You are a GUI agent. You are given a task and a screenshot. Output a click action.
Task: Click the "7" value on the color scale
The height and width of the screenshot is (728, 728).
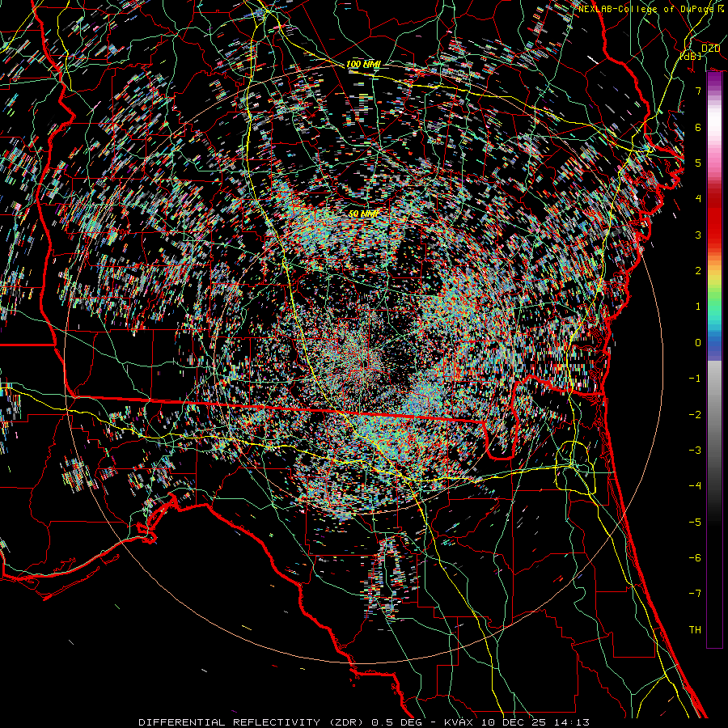[698, 91]
